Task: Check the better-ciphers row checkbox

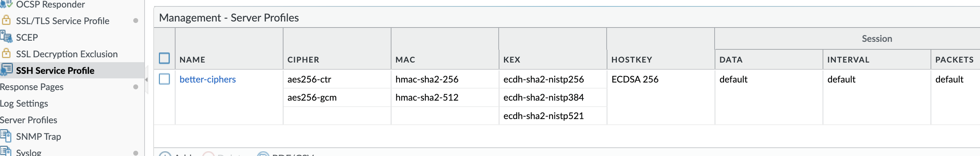Action: pos(164,79)
